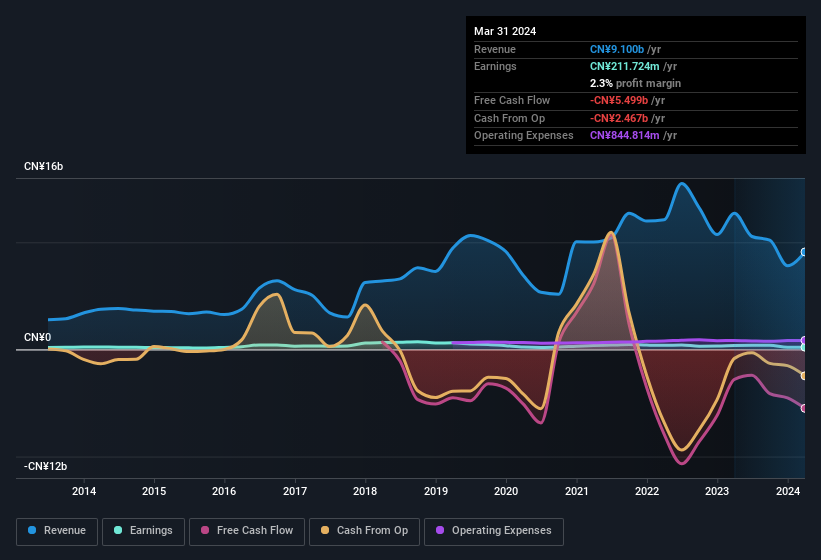Screen dimensions: 821x560
Task: Click the -CN¥5.499b free cash flow value
Action: tap(619, 100)
